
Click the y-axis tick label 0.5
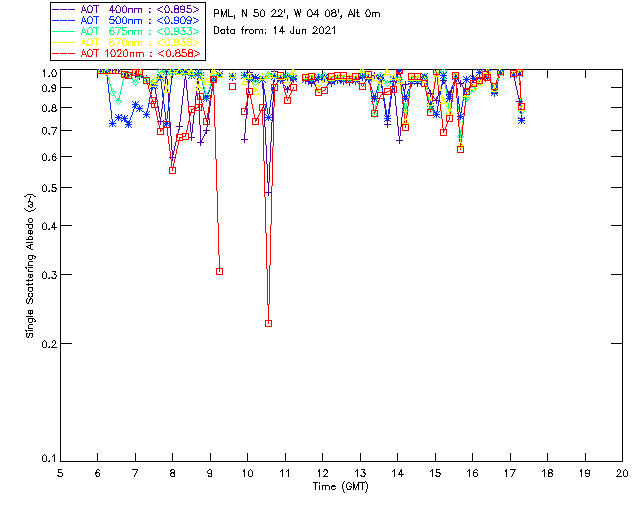49,188
